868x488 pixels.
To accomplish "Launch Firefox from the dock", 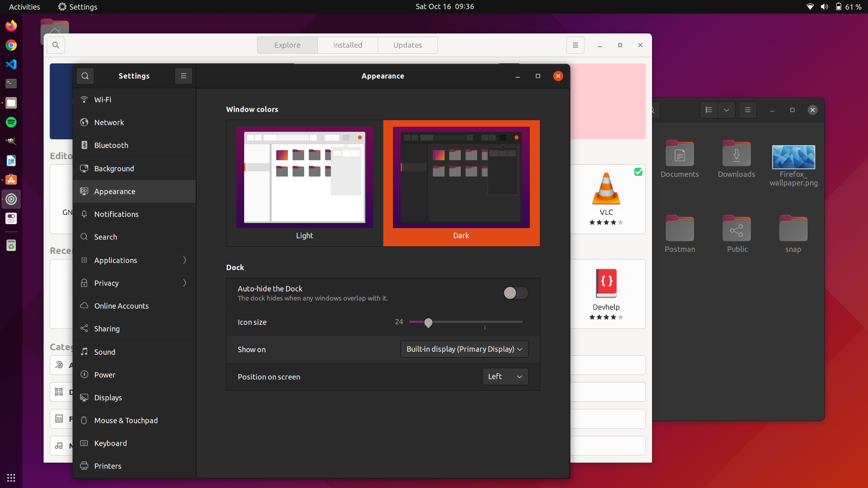I will tap(11, 26).
